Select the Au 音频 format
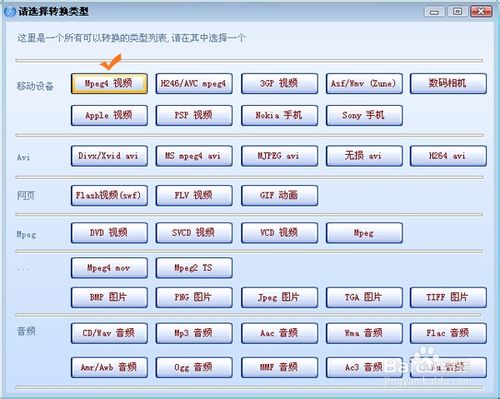 [x=448, y=367]
